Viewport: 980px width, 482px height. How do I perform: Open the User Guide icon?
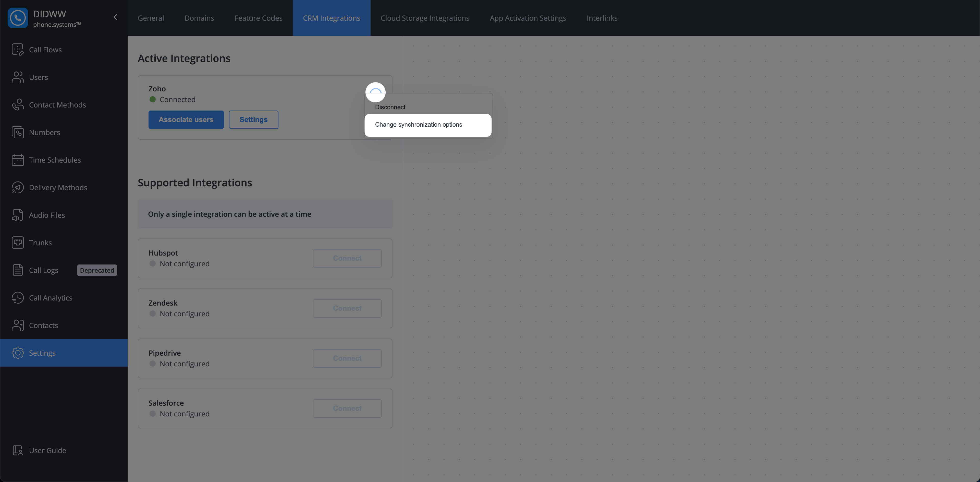click(x=18, y=450)
